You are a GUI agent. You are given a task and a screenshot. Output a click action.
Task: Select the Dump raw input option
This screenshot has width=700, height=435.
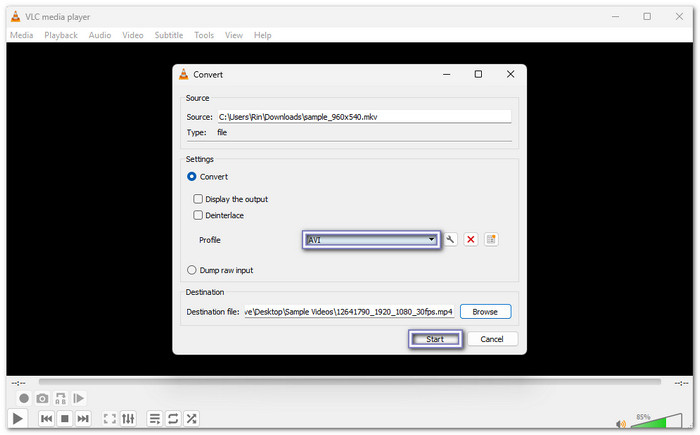click(x=192, y=270)
